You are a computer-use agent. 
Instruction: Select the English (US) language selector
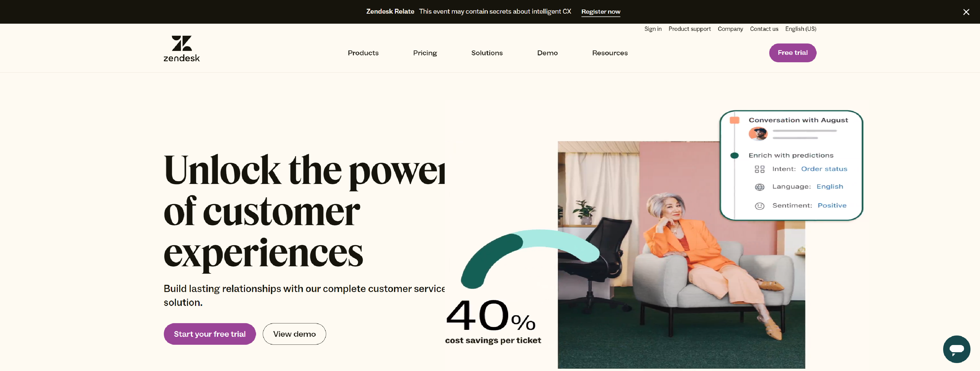(800, 29)
